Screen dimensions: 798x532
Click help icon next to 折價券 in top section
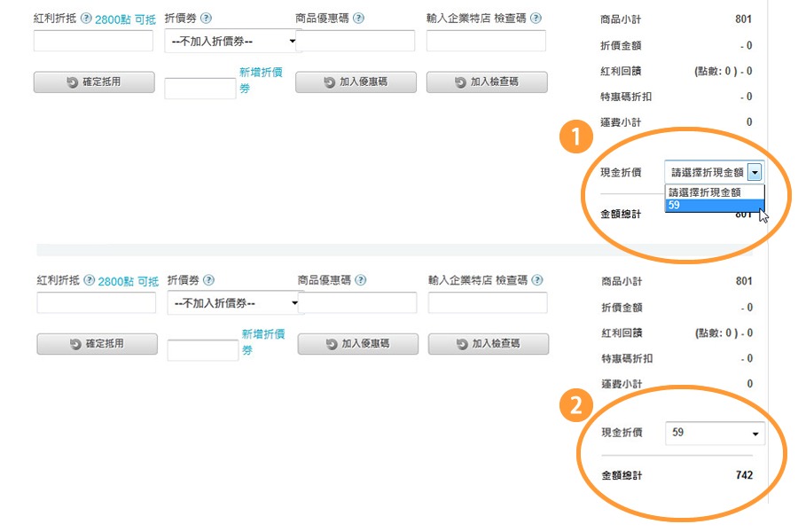point(206,18)
